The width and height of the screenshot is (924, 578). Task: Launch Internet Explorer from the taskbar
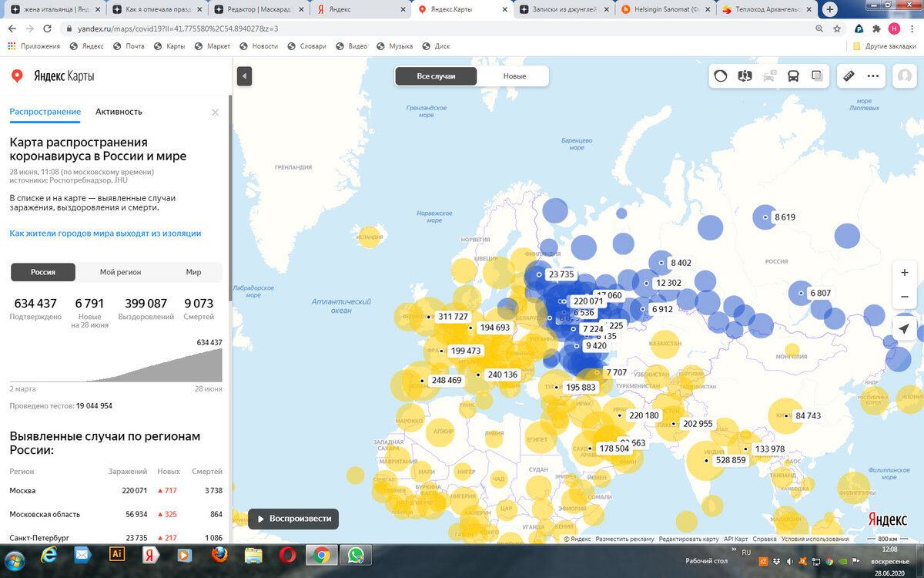[51, 555]
